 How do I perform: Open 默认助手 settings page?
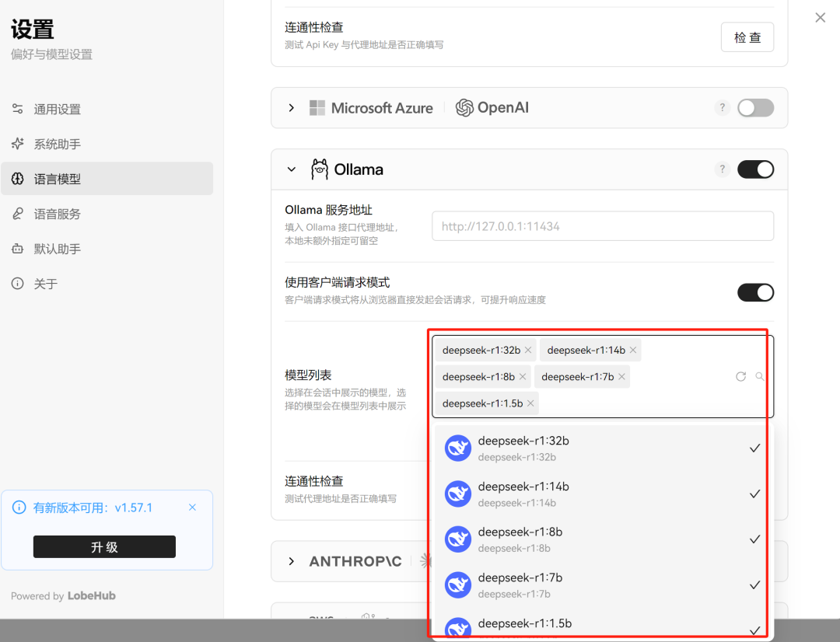pos(107,249)
